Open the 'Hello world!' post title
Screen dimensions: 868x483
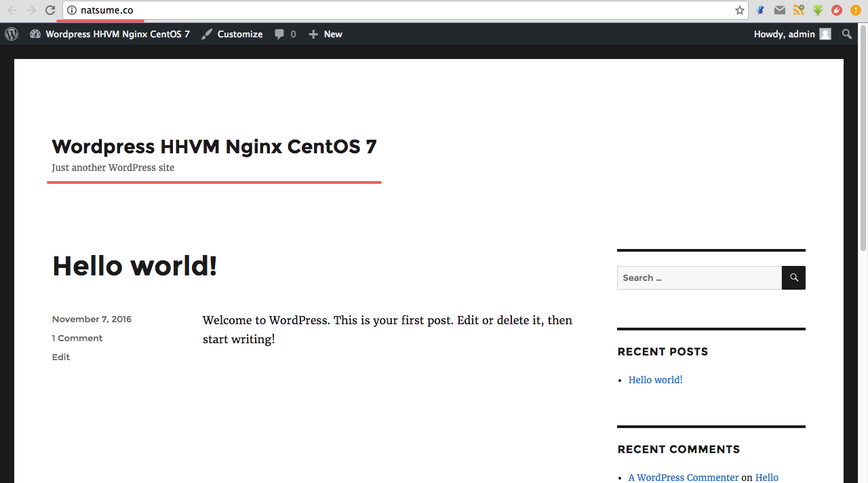click(135, 265)
